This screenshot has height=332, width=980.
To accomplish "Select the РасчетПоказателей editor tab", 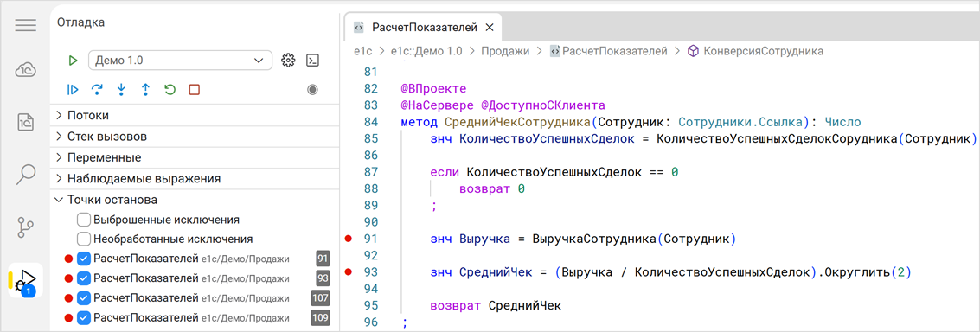I will pos(425,28).
